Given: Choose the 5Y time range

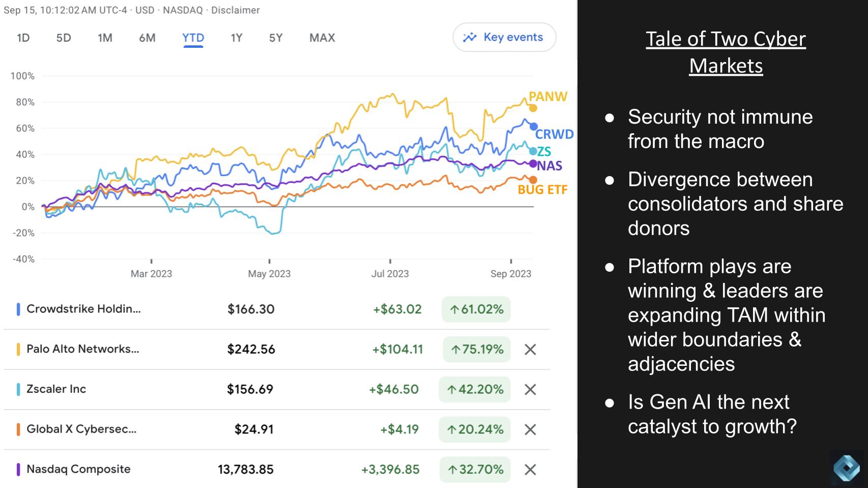Looking at the screenshot, I should click(x=275, y=38).
